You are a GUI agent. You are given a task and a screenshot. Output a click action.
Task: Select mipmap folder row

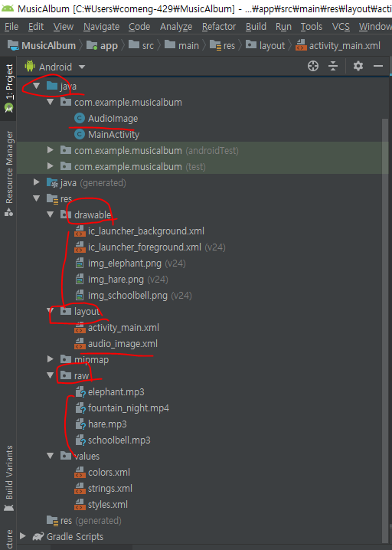[204, 359]
